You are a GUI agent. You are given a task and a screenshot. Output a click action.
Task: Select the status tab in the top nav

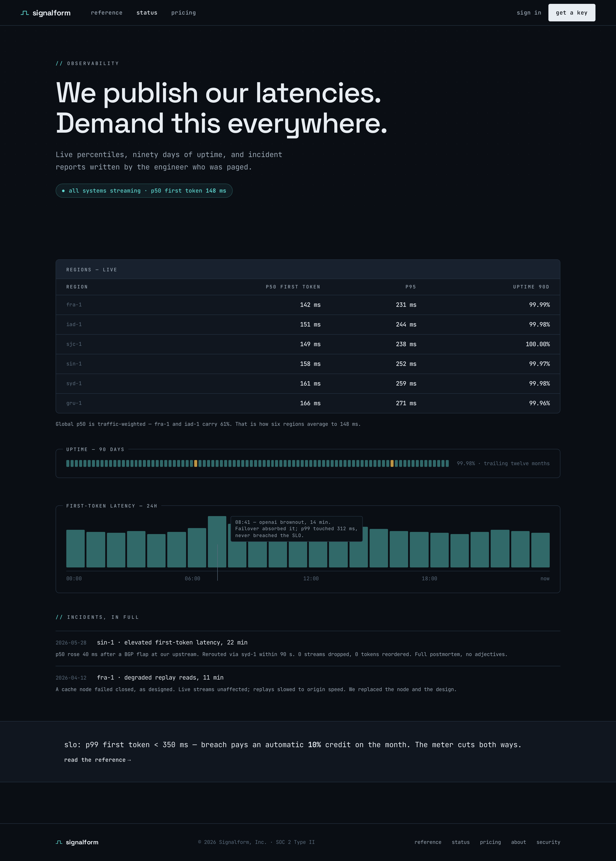[x=147, y=13]
